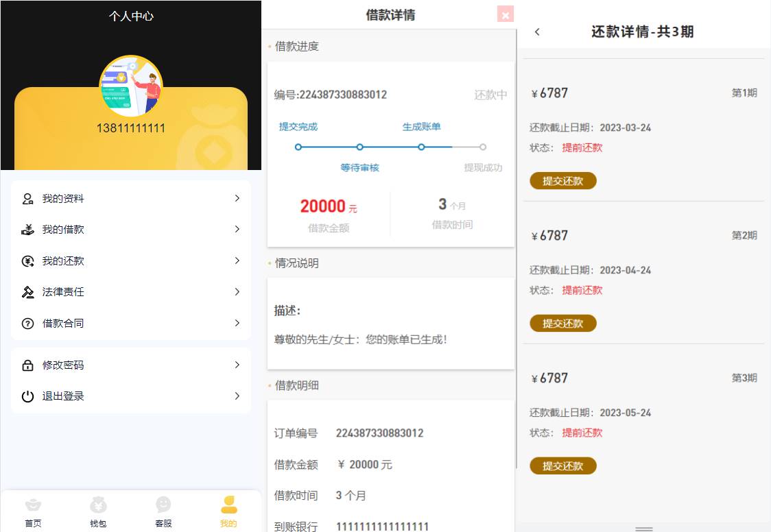Go back from the 还款详情 page
This screenshot has height=532, width=771.
click(537, 32)
